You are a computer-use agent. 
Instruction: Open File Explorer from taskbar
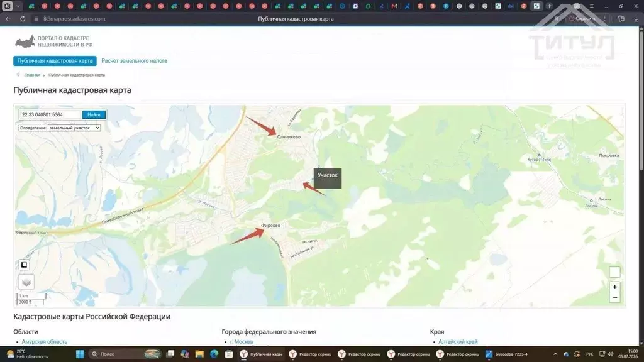click(199, 354)
